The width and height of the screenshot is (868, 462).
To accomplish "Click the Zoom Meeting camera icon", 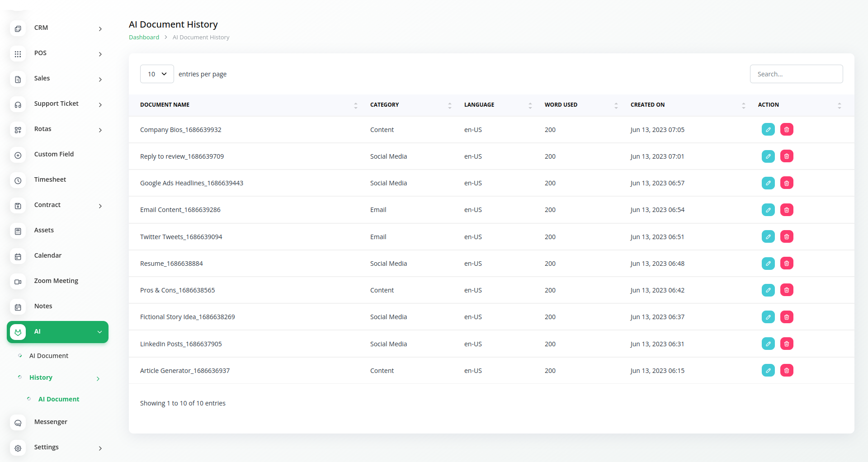I will (x=18, y=282).
